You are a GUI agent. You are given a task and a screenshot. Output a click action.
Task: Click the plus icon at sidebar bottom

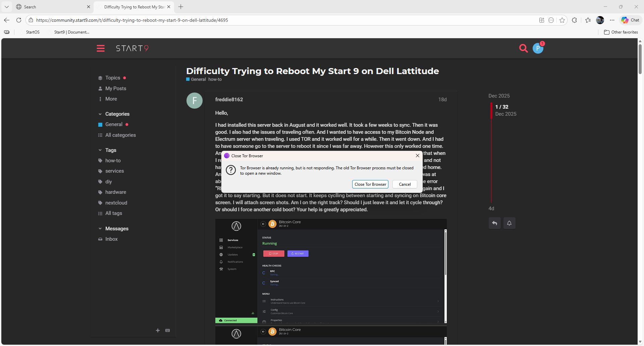coord(158,331)
